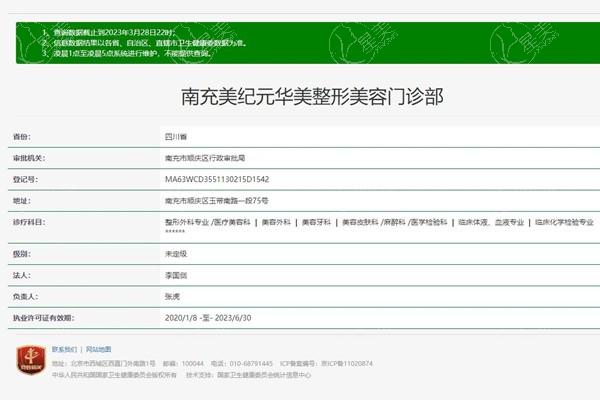
Task: Click the 技术支持 statistics center text
Action: pos(248,375)
